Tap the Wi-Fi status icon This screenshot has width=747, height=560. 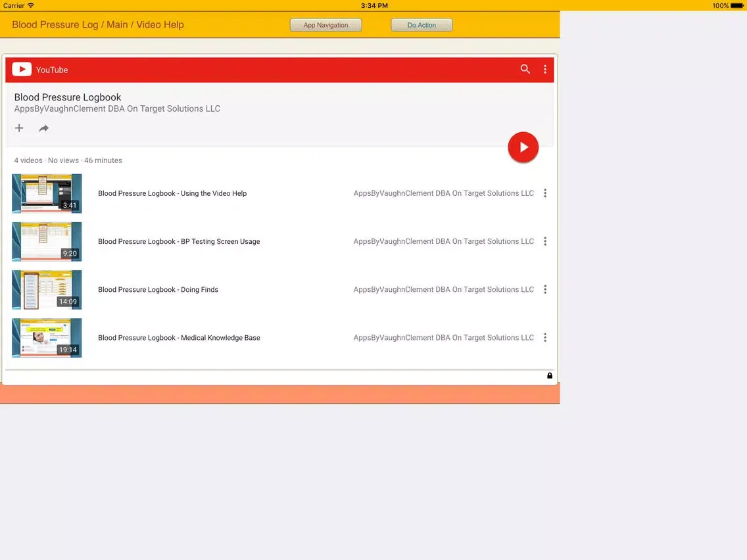click(x=31, y=5)
